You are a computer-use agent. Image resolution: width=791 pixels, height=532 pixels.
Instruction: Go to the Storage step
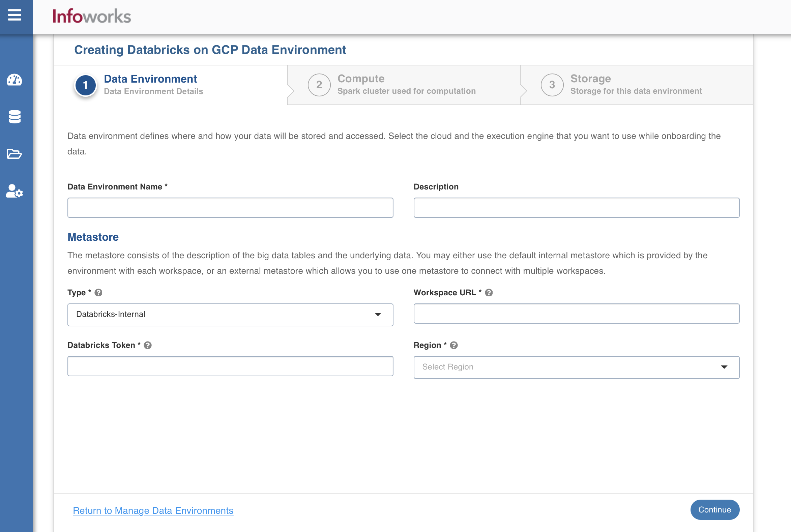[x=636, y=85]
